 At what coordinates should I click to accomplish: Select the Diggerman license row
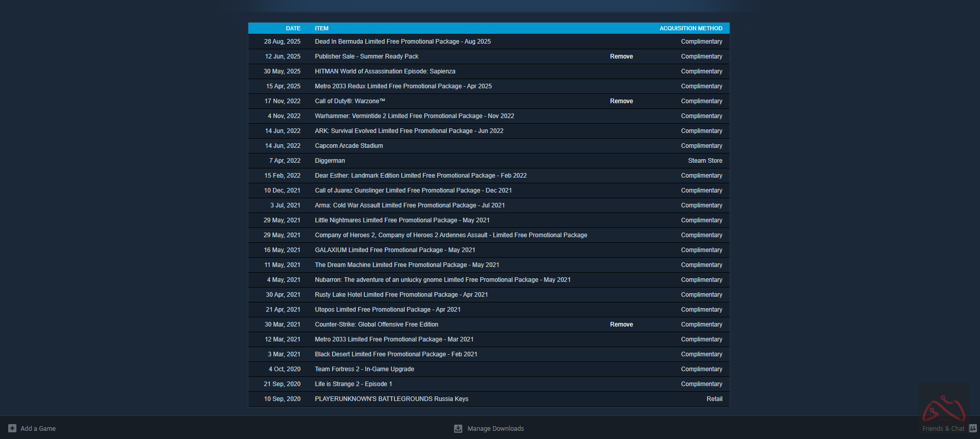click(x=330, y=161)
